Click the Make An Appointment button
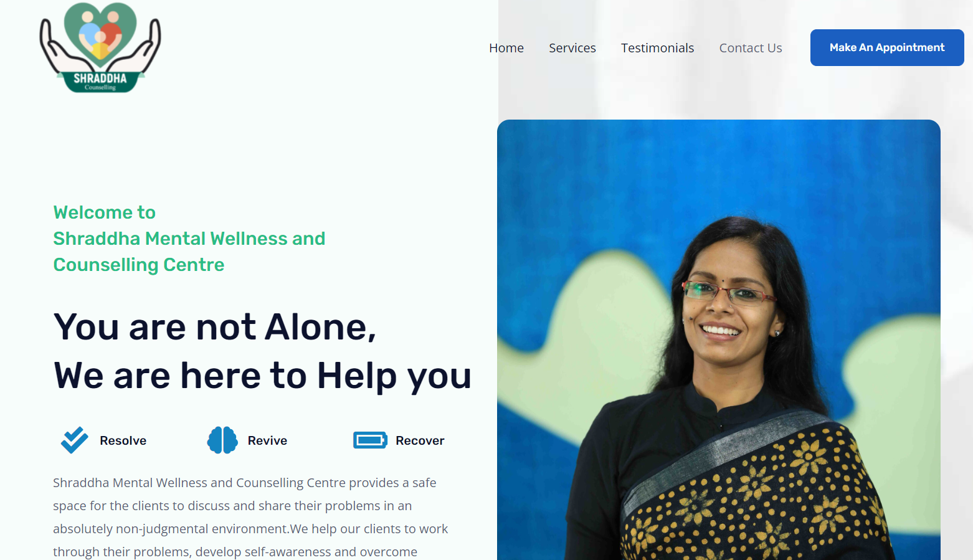The width and height of the screenshot is (973, 560). coord(887,47)
